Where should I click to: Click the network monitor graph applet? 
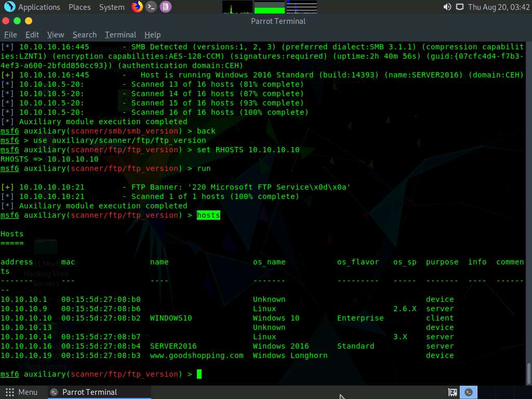click(302, 7)
